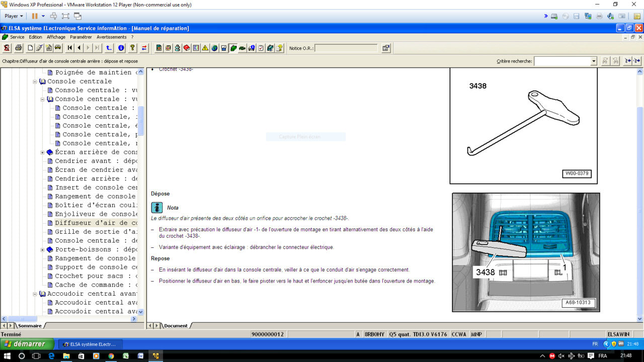Screen dimensions: 644x362
Task: Create a new document with the blank page icon
Action: click(30, 48)
